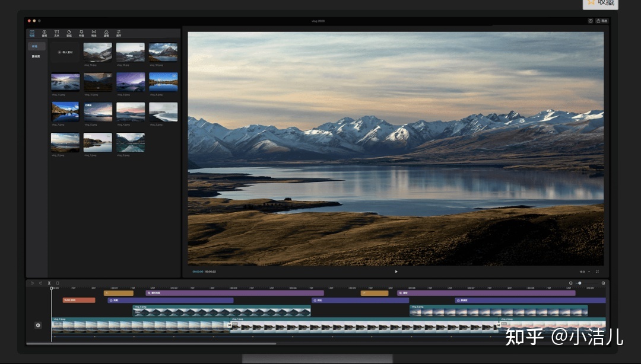Click the Import Material (导入素材) button
Screen dimensions: 641x364
click(x=65, y=52)
